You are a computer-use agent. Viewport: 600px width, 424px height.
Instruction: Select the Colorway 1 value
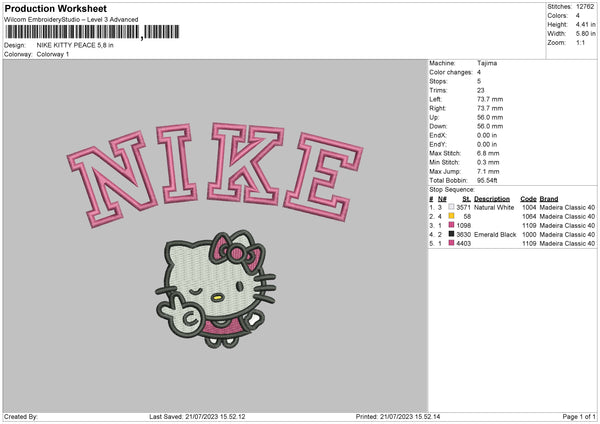pyautogui.click(x=53, y=54)
